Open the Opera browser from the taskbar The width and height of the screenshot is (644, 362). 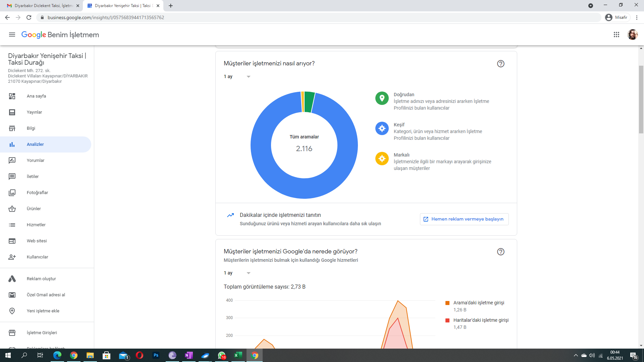pos(140,355)
